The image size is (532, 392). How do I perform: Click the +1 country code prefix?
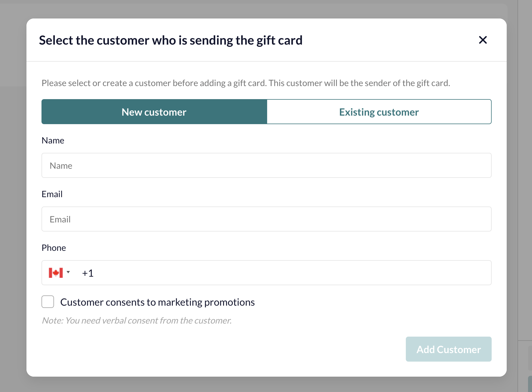[88, 273]
